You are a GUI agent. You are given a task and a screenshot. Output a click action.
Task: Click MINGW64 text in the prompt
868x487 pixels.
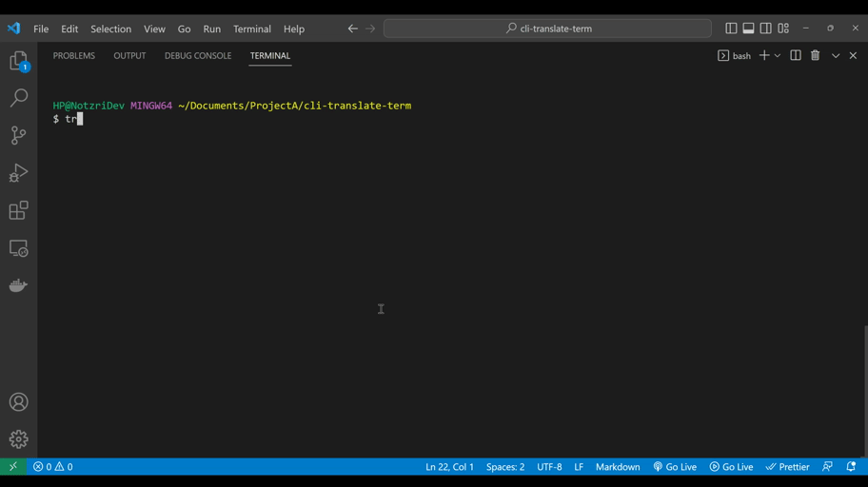click(x=151, y=106)
